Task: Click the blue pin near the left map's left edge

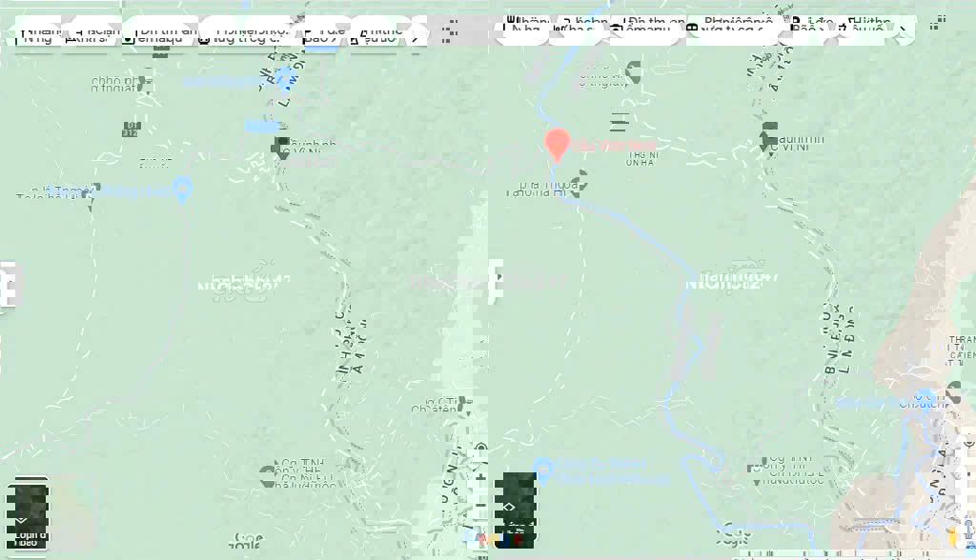Action: tap(183, 188)
